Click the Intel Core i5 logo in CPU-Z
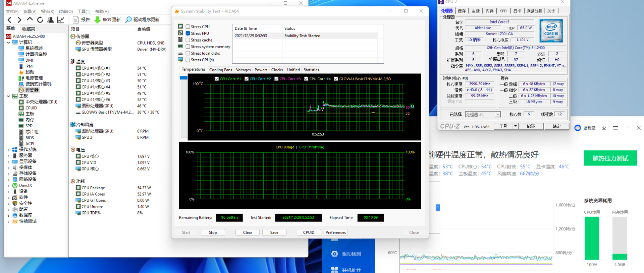This screenshot has height=273, width=644. [551, 31]
